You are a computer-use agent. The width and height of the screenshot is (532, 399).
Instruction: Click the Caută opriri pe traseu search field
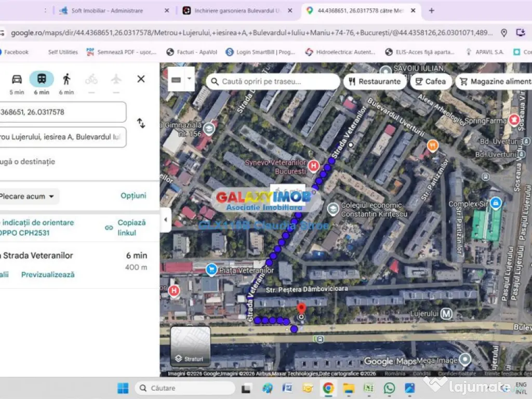point(273,81)
